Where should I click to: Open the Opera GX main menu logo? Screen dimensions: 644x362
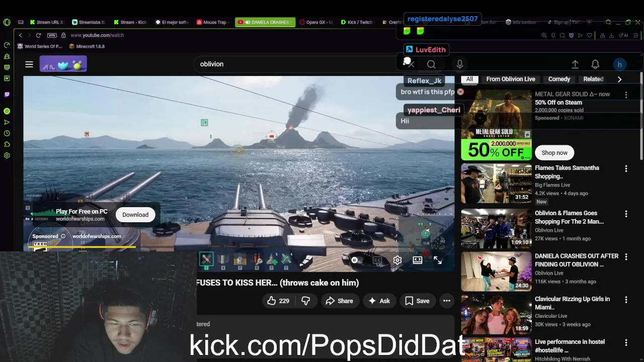[7, 22]
